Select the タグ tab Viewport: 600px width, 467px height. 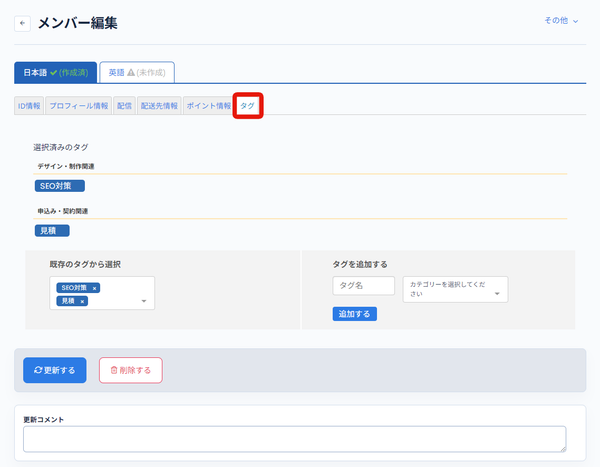(248, 106)
